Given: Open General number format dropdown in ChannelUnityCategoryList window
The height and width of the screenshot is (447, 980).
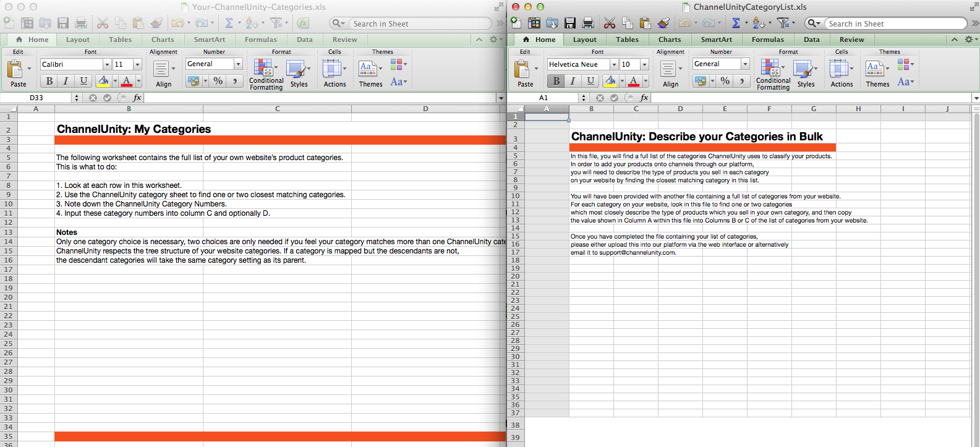Looking at the screenshot, I should click(x=745, y=64).
